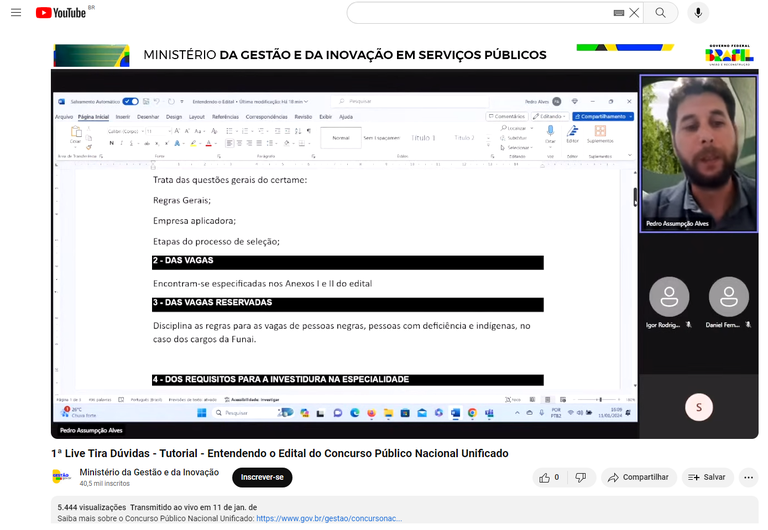Click the bullets list icon
Screen dimensions: 768x530
[229, 131]
